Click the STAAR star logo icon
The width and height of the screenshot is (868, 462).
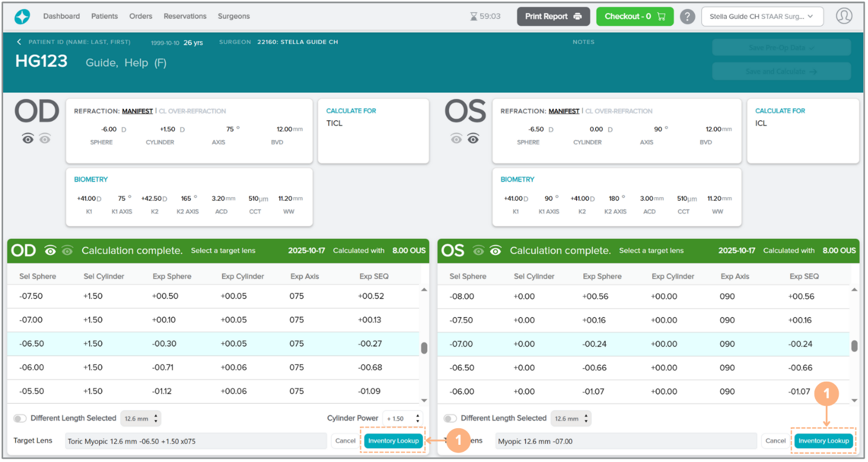[22, 17]
